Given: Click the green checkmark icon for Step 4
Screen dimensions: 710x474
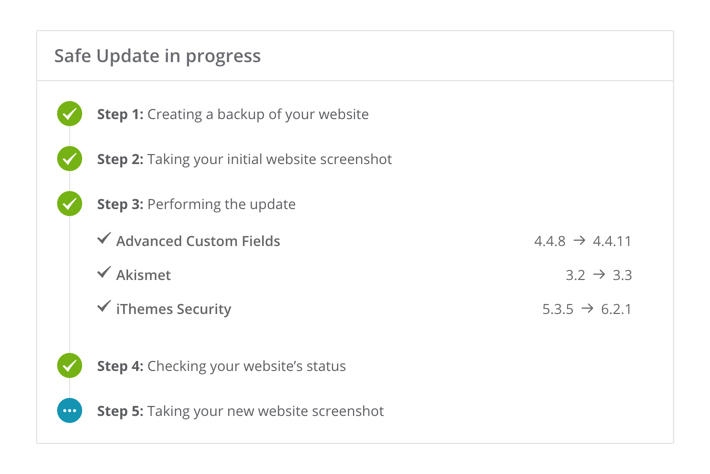Looking at the screenshot, I should (69, 366).
